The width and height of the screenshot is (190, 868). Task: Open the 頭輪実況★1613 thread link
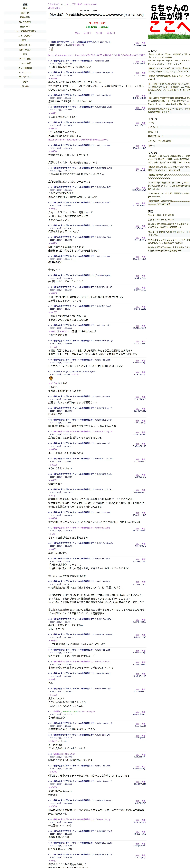click(155, 136)
